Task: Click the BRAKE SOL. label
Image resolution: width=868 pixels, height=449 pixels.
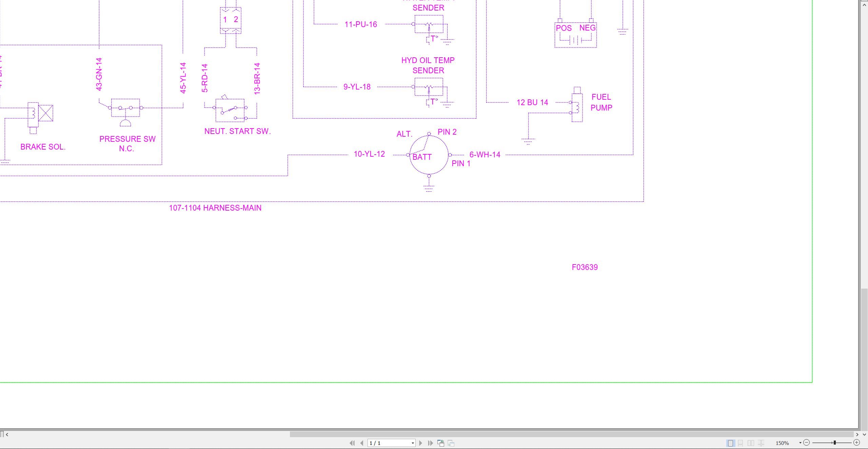Action: pos(43,147)
